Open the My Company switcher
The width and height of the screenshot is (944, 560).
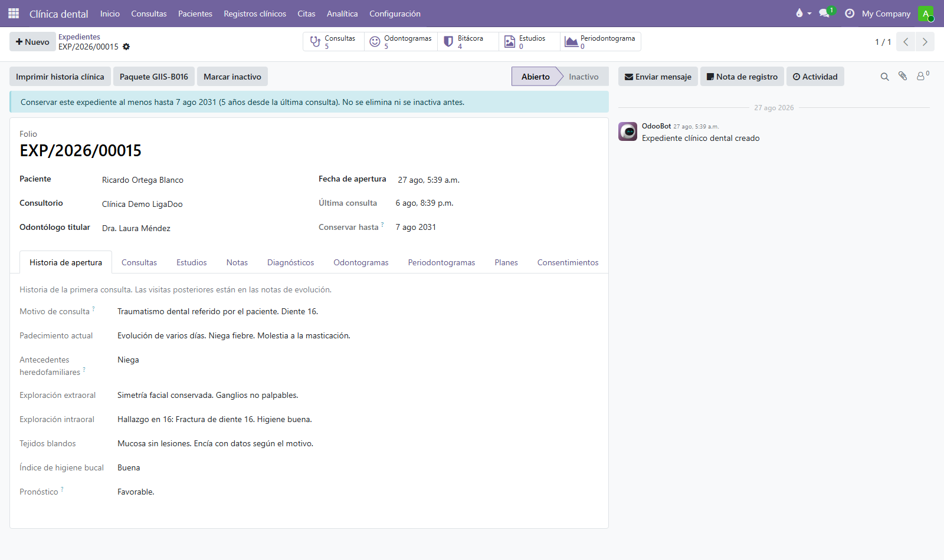pyautogui.click(x=886, y=14)
